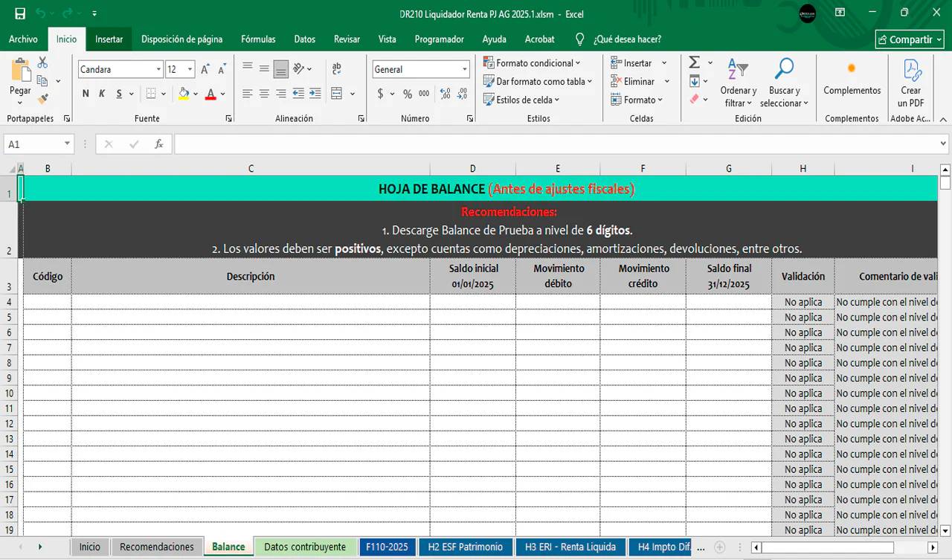The height and width of the screenshot is (560, 952).
Task: Open the General number format dropdown
Action: click(x=464, y=69)
